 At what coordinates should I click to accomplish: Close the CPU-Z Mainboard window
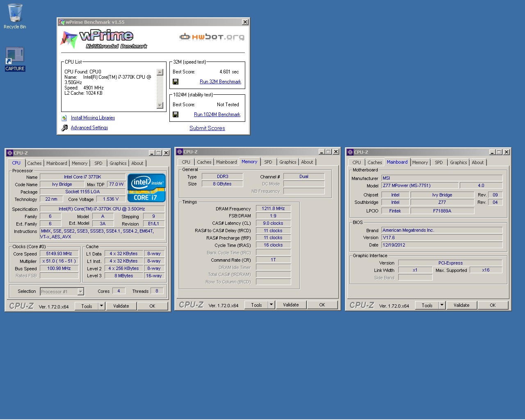click(507, 152)
